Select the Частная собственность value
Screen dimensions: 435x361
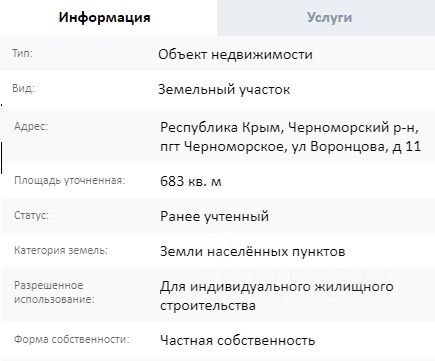click(238, 341)
